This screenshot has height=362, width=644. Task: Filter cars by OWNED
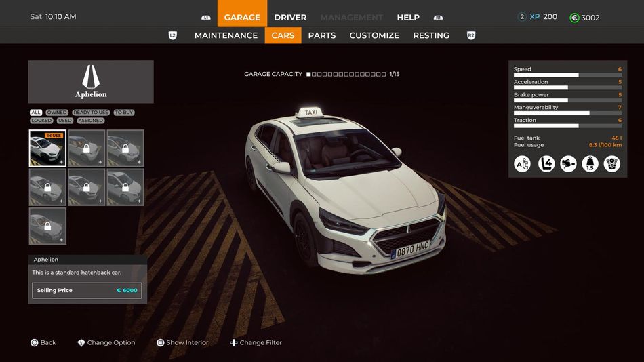click(x=57, y=112)
